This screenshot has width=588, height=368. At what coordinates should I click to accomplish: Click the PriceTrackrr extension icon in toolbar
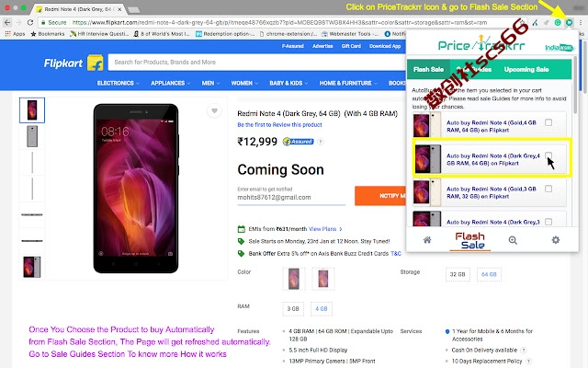570,22
